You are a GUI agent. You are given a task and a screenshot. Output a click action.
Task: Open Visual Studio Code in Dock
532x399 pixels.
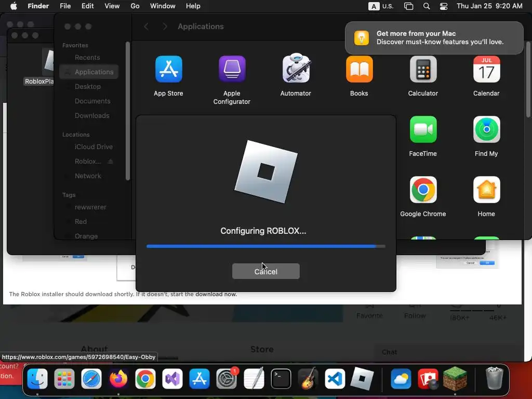tap(335, 379)
